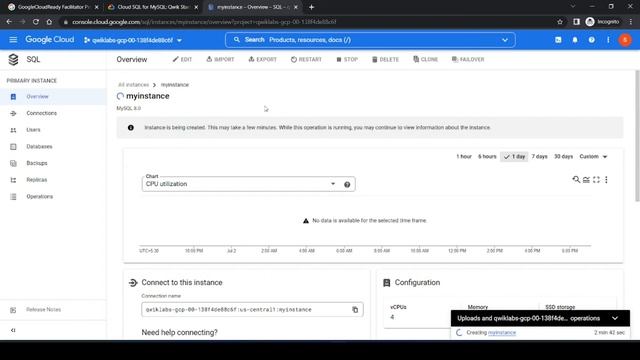Select the 6 hours time range

click(487, 157)
